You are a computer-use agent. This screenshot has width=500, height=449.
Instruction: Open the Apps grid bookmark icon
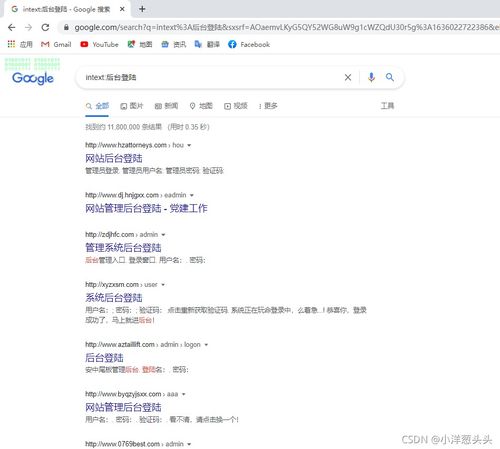pos(11,44)
